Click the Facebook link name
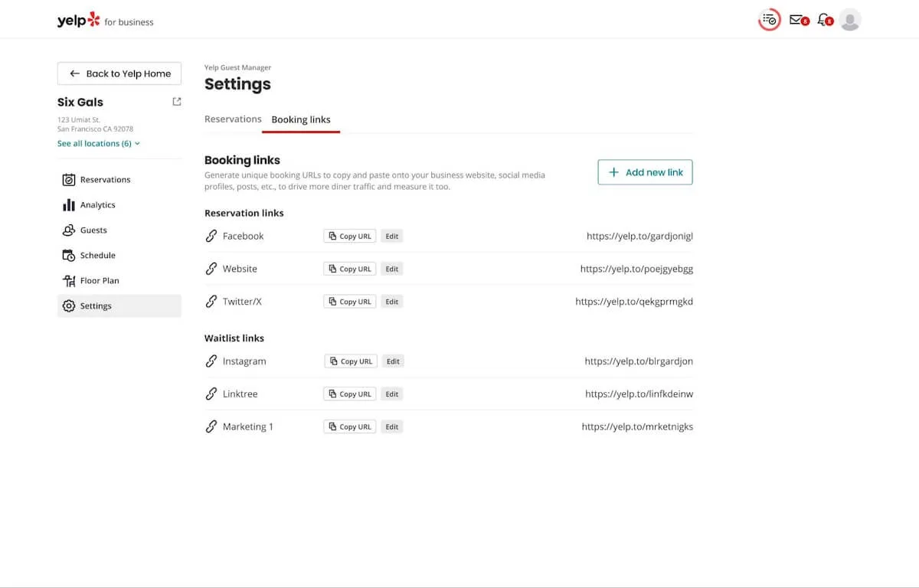 point(244,237)
